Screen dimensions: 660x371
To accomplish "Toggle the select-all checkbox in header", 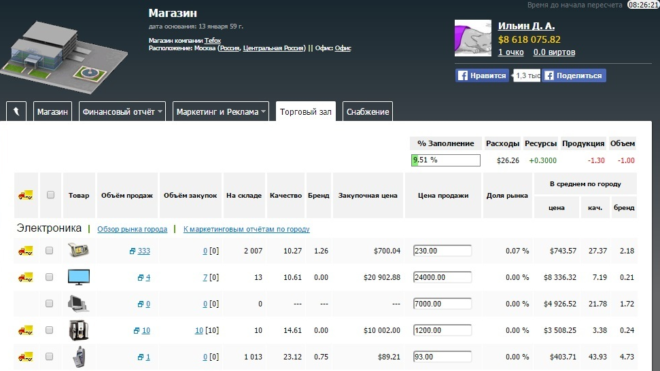I will [x=51, y=195].
